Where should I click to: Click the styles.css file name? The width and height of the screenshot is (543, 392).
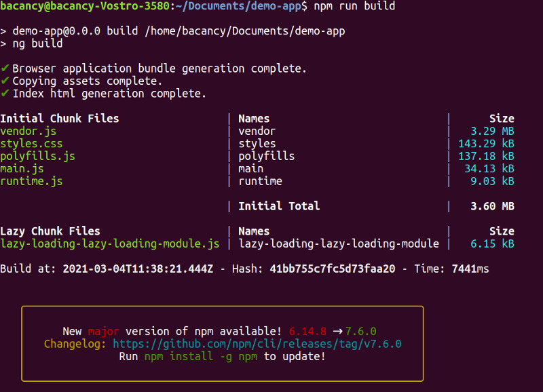click(31, 144)
